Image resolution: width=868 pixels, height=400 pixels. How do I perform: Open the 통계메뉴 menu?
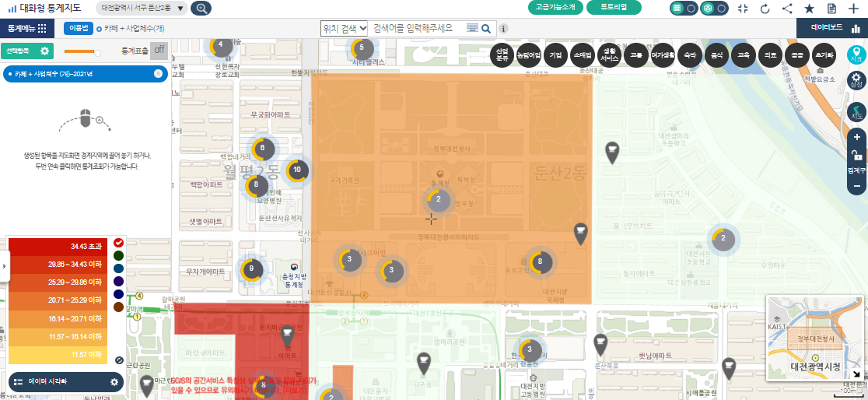[27, 28]
